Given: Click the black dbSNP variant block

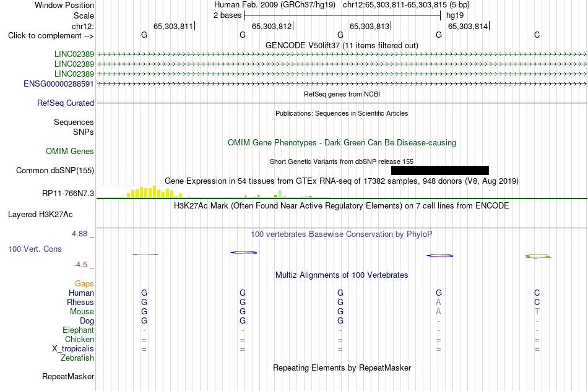Looking at the screenshot, I should pos(440,171).
